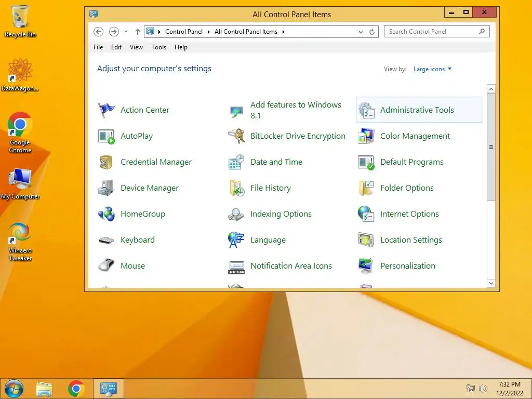Open the Internet Options globe icon
Screen dimensions: 532x399
pos(366,214)
